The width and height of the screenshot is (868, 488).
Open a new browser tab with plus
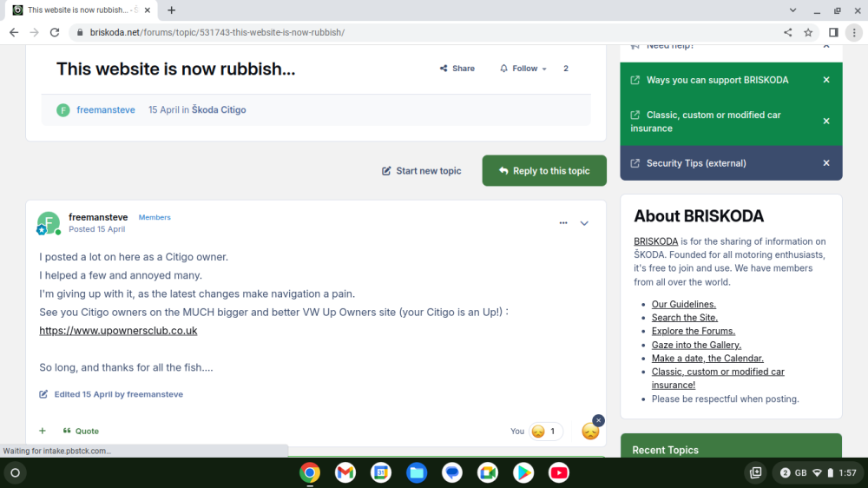(172, 10)
